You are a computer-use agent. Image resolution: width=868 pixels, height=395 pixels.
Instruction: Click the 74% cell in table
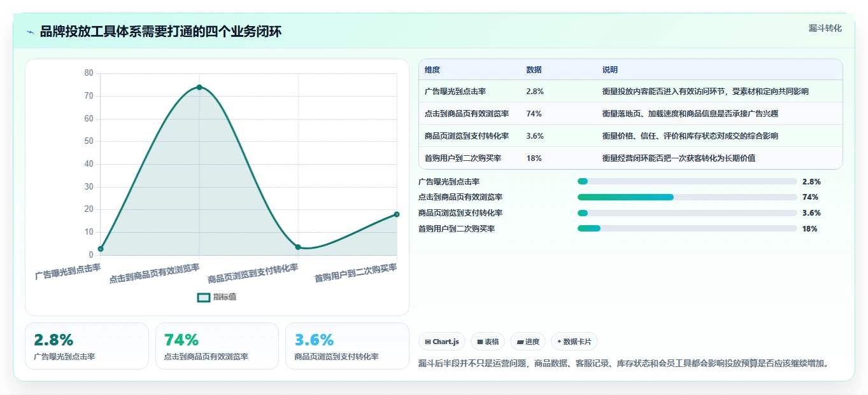(534, 114)
